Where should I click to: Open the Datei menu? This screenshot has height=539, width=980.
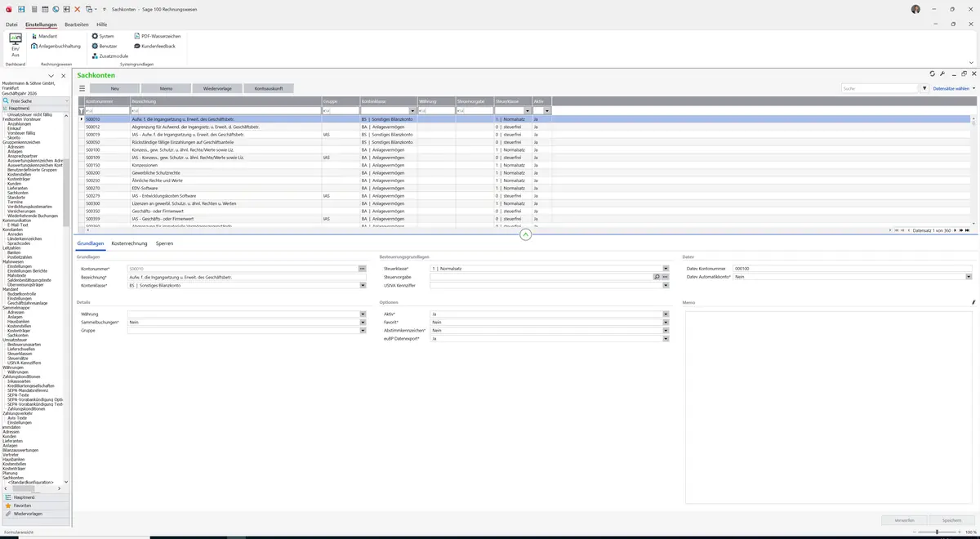(x=11, y=24)
